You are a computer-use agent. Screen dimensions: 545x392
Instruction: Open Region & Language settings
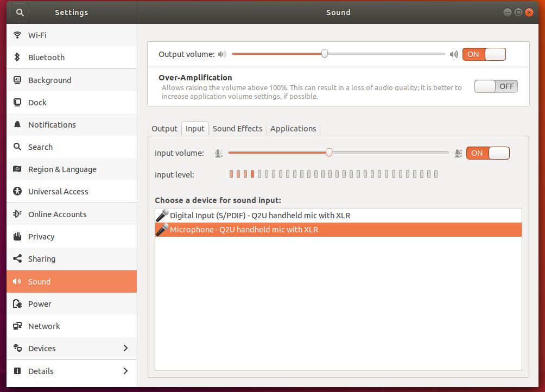62,169
